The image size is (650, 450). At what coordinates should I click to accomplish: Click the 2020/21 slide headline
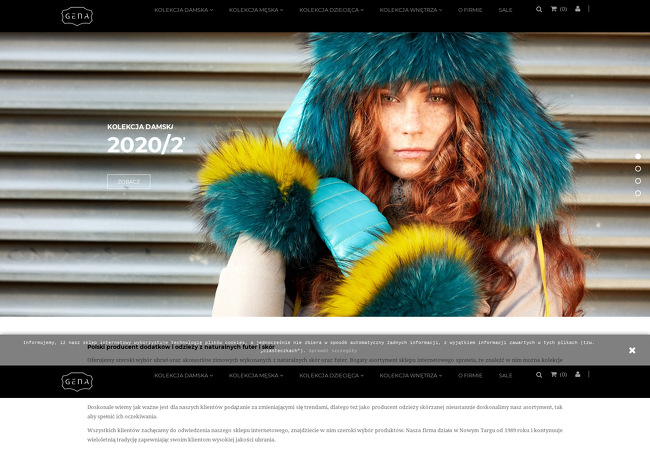click(x=146, y=145)
